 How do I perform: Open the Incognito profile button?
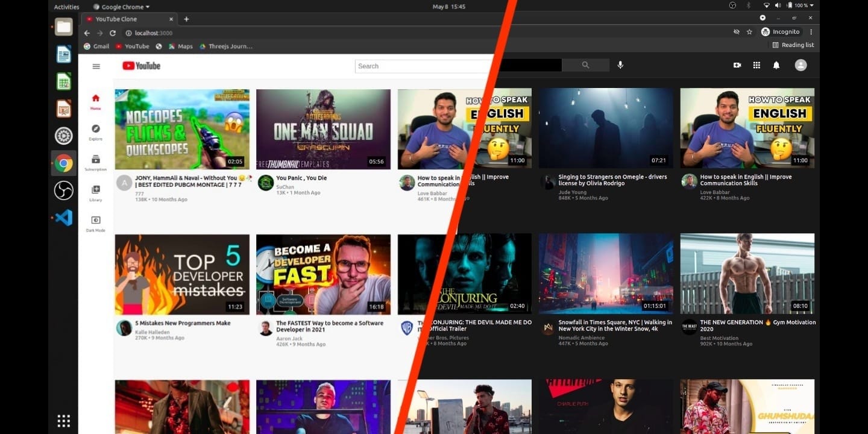pos(781,32)
